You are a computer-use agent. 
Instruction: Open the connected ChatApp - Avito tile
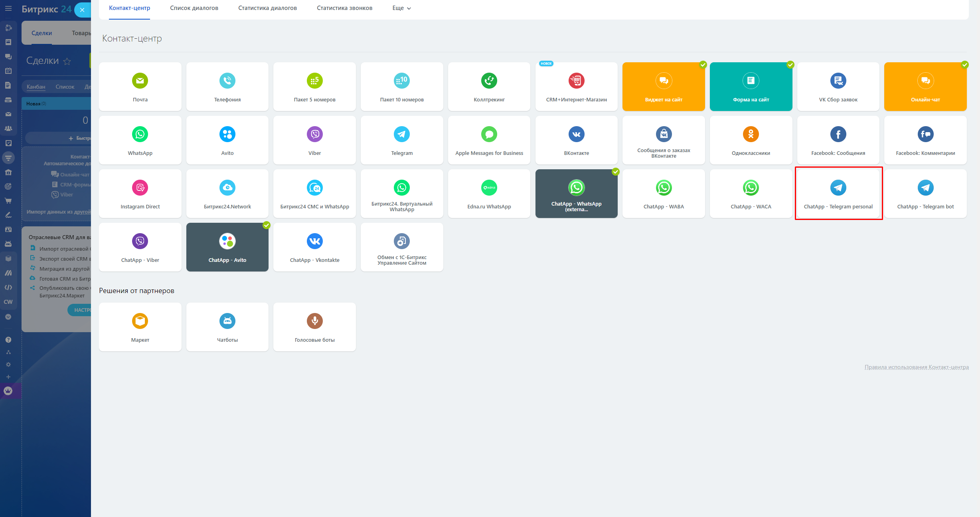tap(227, 247)
